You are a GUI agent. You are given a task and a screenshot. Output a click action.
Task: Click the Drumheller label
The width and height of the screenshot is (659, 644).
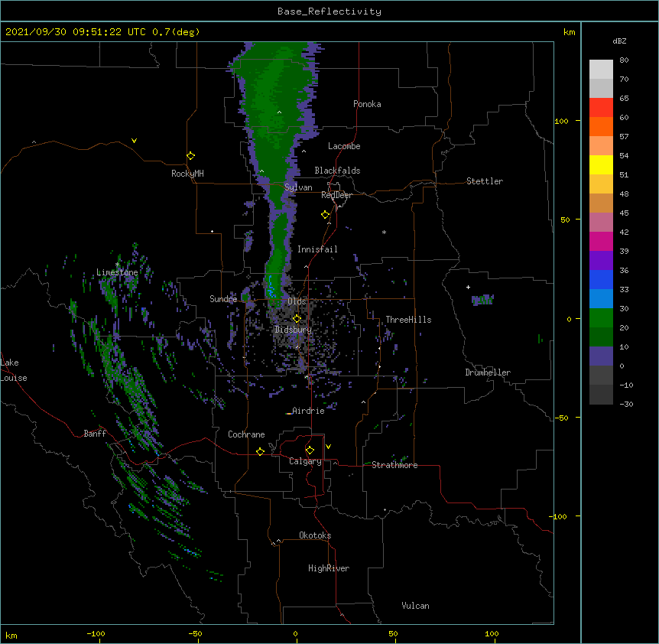click(488, 372)
